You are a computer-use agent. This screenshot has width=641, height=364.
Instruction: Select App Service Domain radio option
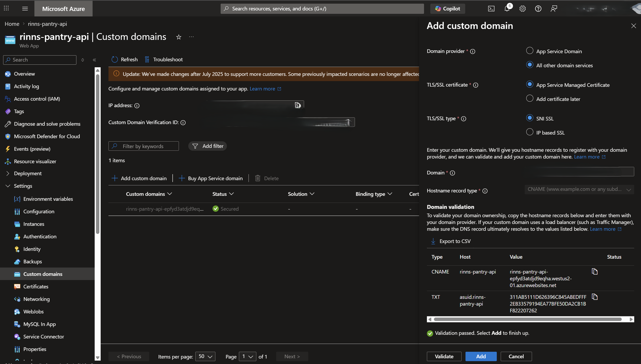[530, 51]
